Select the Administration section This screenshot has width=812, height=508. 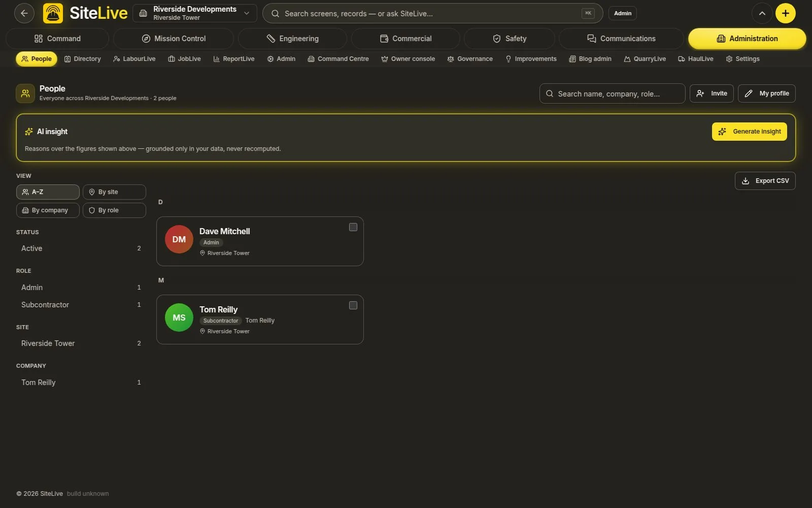747,39
